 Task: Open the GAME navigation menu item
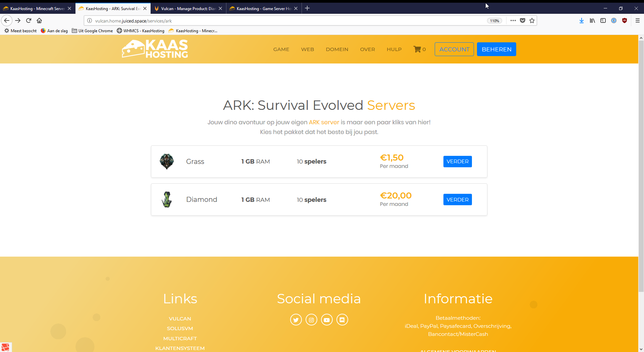[281, 49]
